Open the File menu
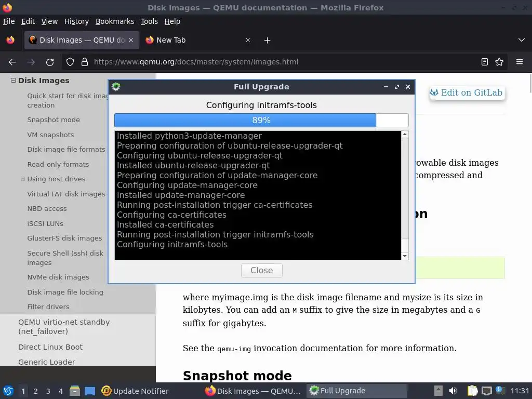 pos(9,21)
